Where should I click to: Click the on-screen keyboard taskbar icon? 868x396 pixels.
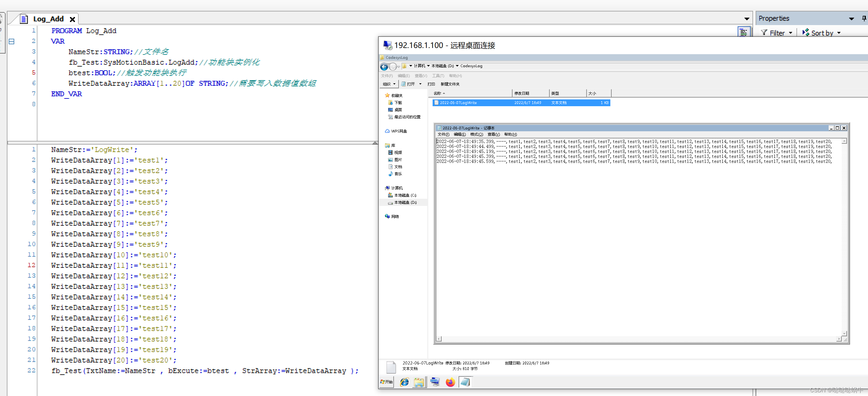[x=435, y=382]
